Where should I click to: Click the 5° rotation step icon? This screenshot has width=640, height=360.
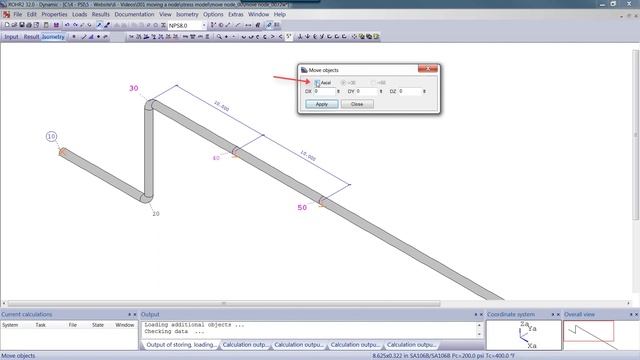coord(289,37)
